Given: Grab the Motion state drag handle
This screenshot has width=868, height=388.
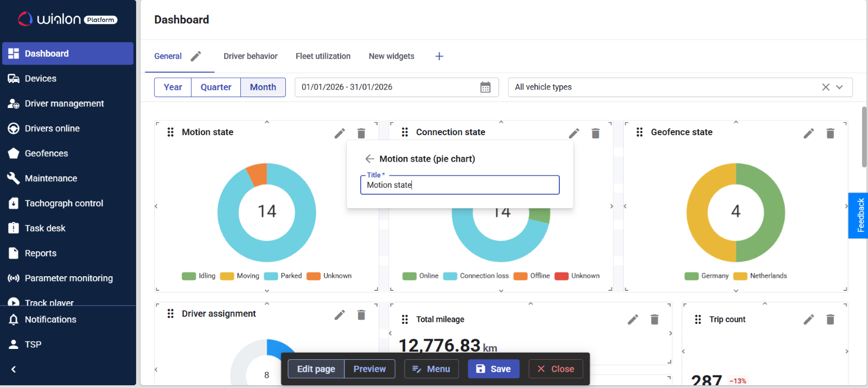Looking at the screenshot, I should coord(170,132).
